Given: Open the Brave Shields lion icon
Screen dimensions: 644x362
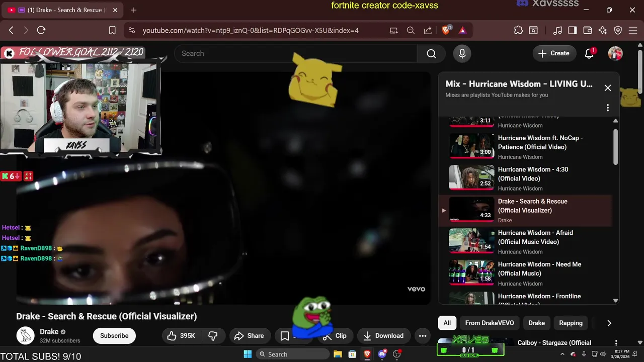Looking at the screenshot, I should 446,30.
